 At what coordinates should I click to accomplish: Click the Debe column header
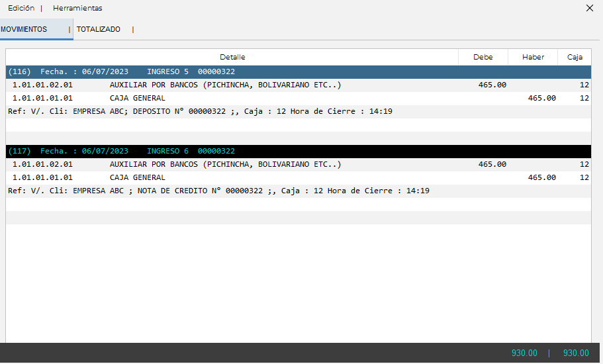[x=483, y=57]
